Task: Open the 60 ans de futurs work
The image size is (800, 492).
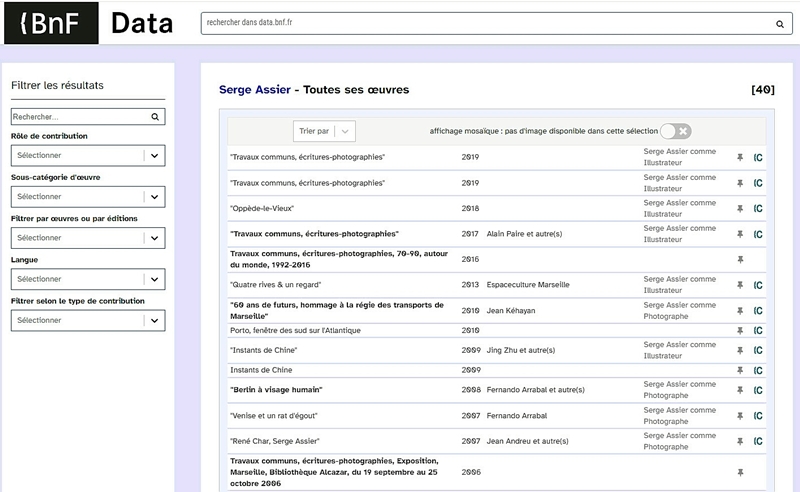Action: (337, 310)
